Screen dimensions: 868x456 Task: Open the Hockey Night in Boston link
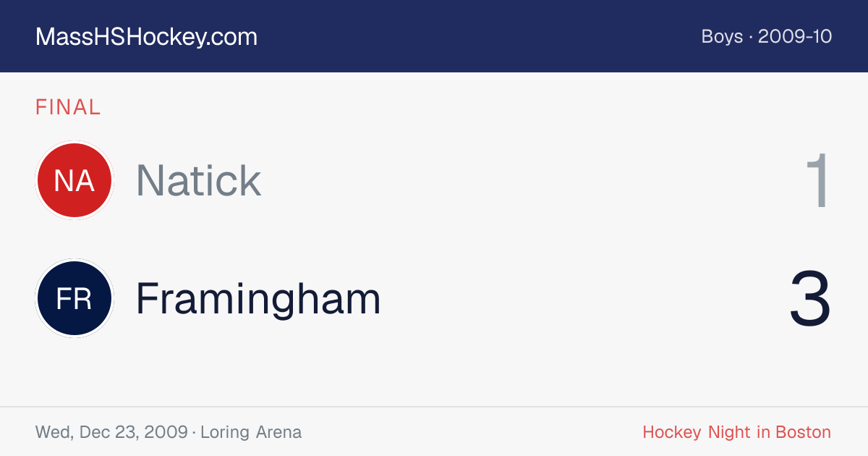(x=737, y=432)
